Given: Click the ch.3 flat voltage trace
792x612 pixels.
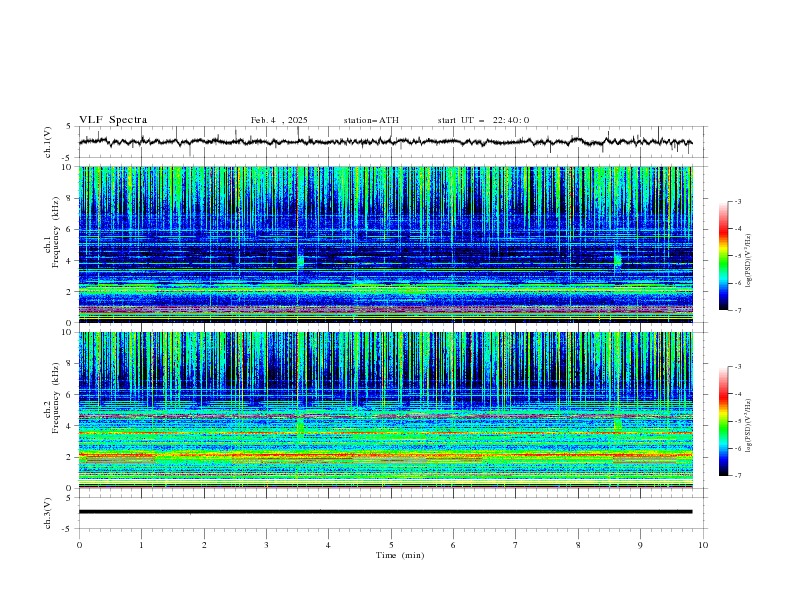Looking at the screenshot, I should [x=385, y=512].
